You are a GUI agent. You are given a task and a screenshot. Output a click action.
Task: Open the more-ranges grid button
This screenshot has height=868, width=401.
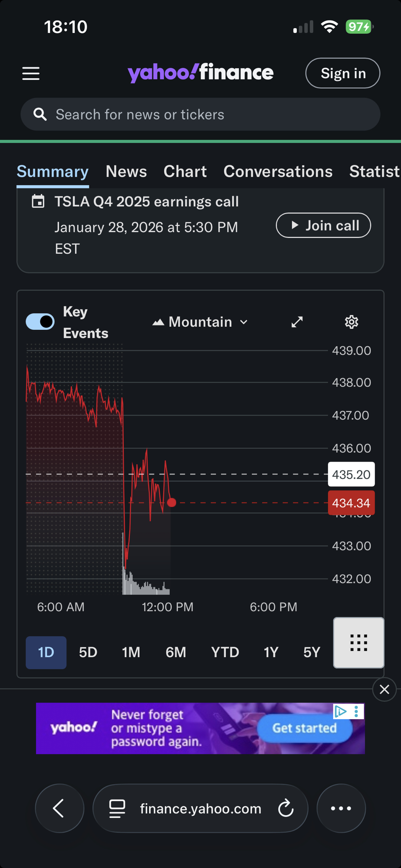click(358, 643)
